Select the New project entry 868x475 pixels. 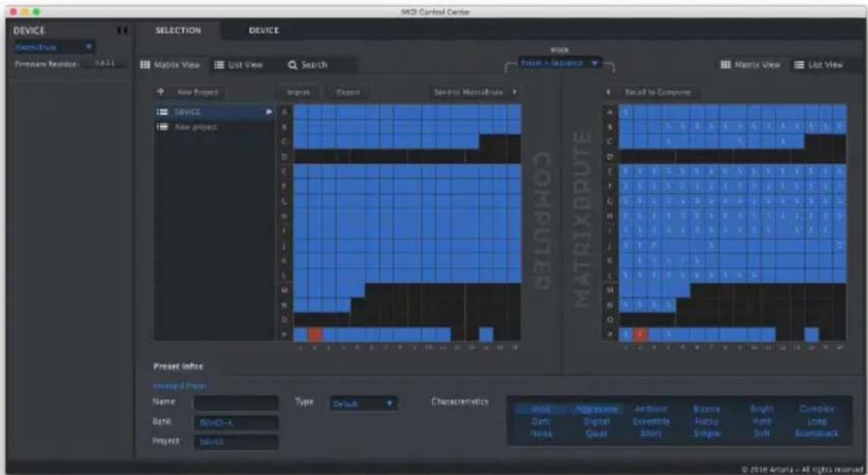(214, 127)
